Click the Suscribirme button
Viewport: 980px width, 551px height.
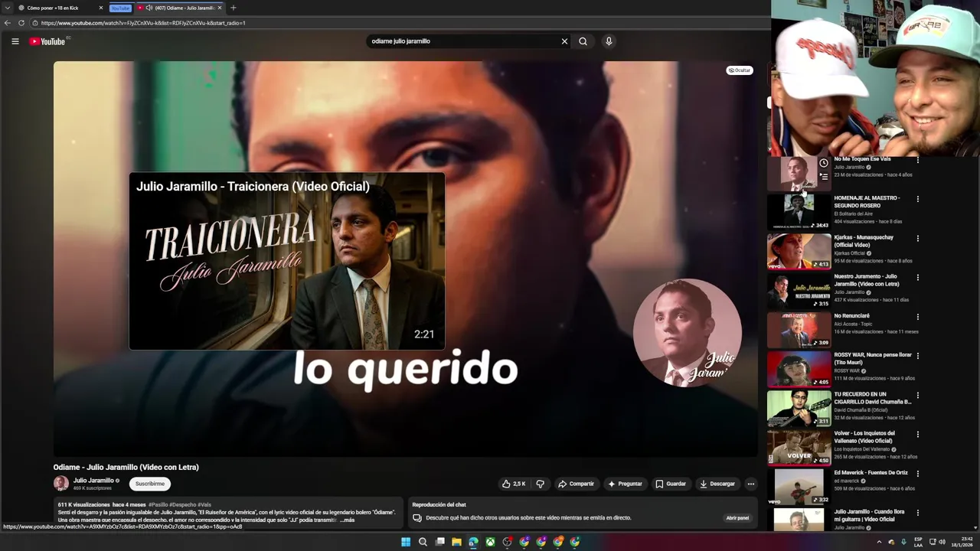[x=150, y=484]
